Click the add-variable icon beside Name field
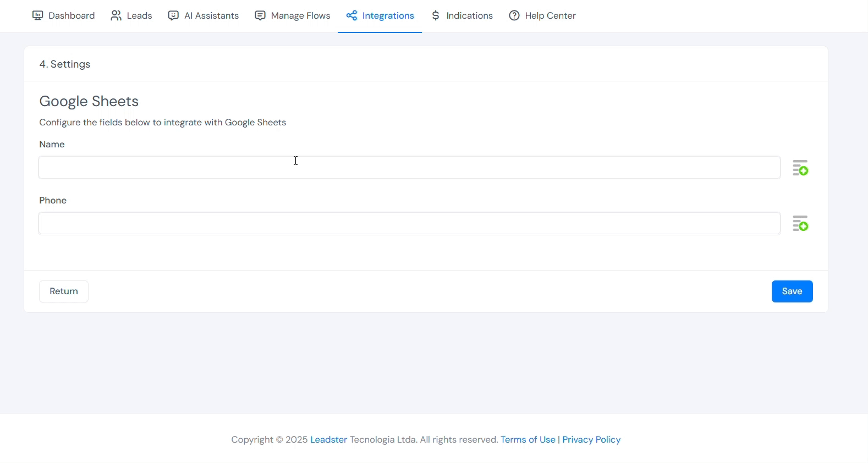 [800, 168]
